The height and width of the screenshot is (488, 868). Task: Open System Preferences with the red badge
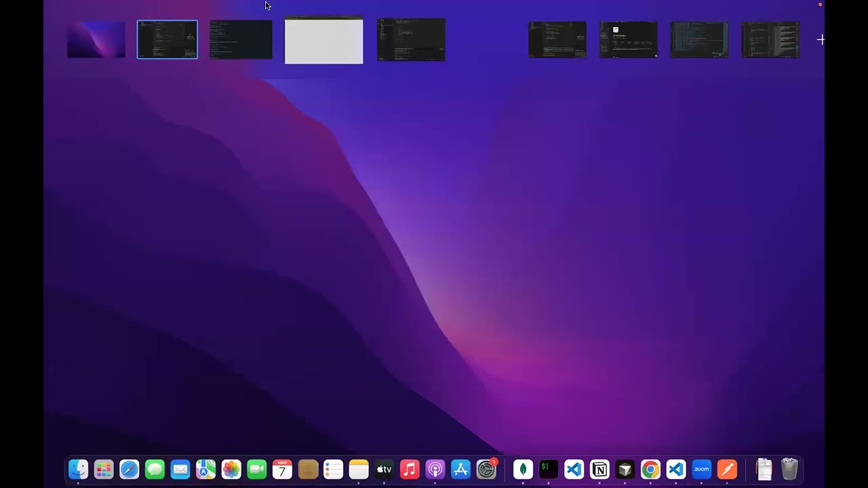pyautogui.click(x=487, y=469)
